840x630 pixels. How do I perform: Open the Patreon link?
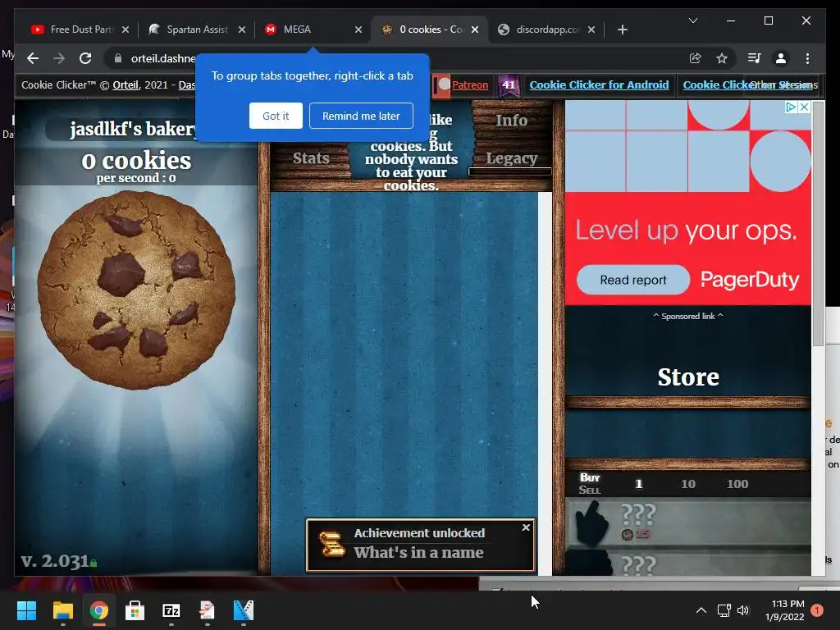tap(470, 84)
